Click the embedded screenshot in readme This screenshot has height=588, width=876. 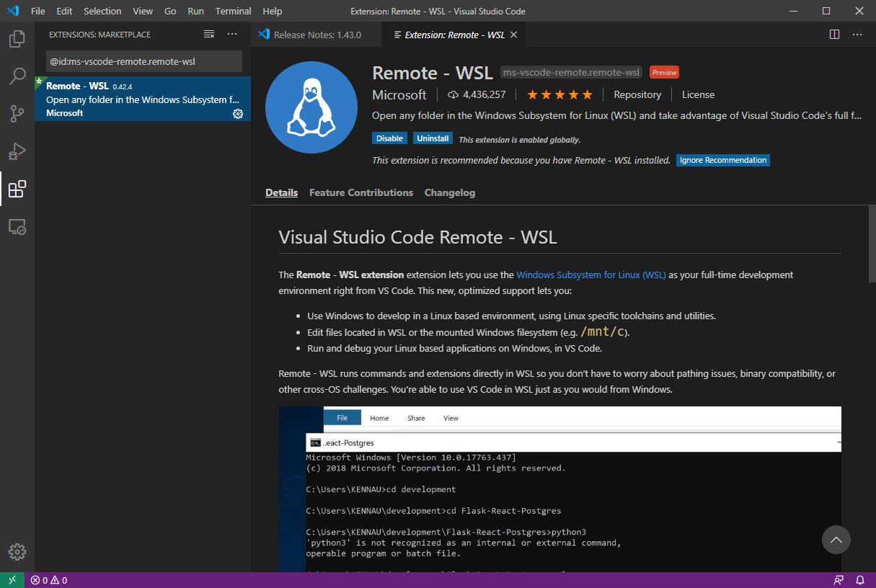coord(559,489)
